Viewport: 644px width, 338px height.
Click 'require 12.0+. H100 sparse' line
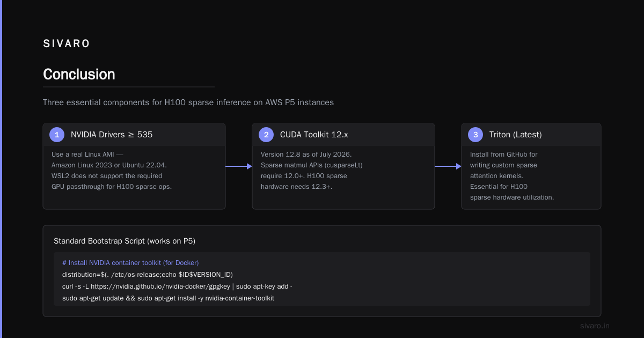tap(304, 176)
